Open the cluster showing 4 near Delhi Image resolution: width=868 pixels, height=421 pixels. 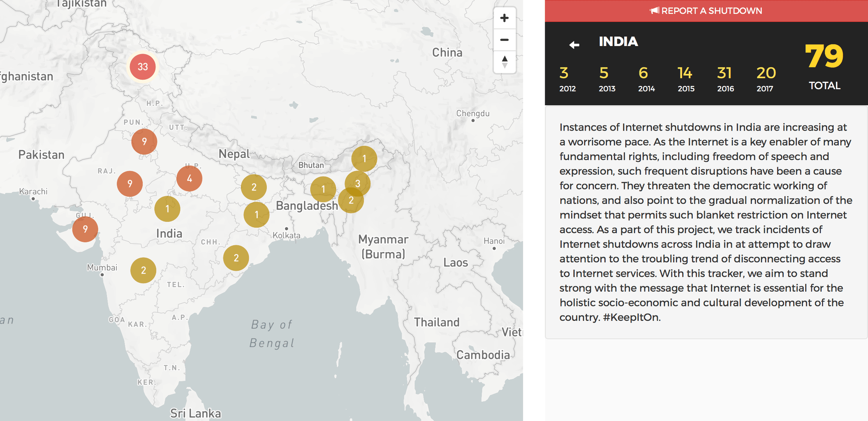click(x=190, y=178)
